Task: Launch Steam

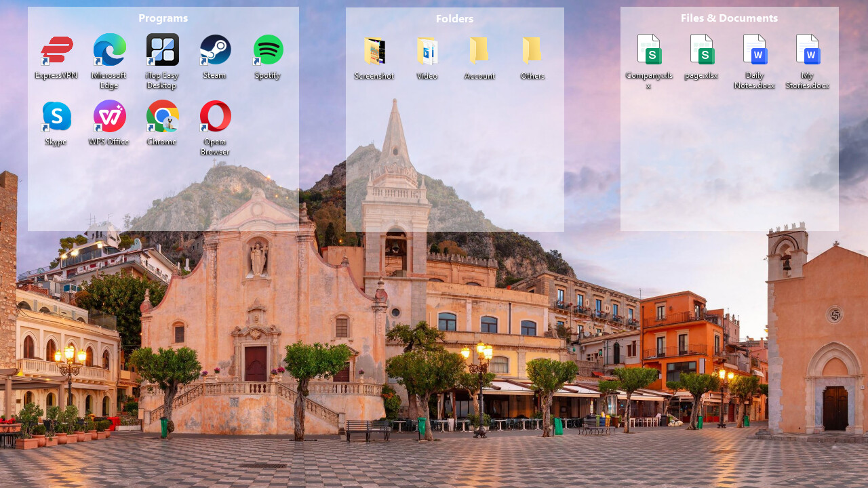Action: point(215,49)
